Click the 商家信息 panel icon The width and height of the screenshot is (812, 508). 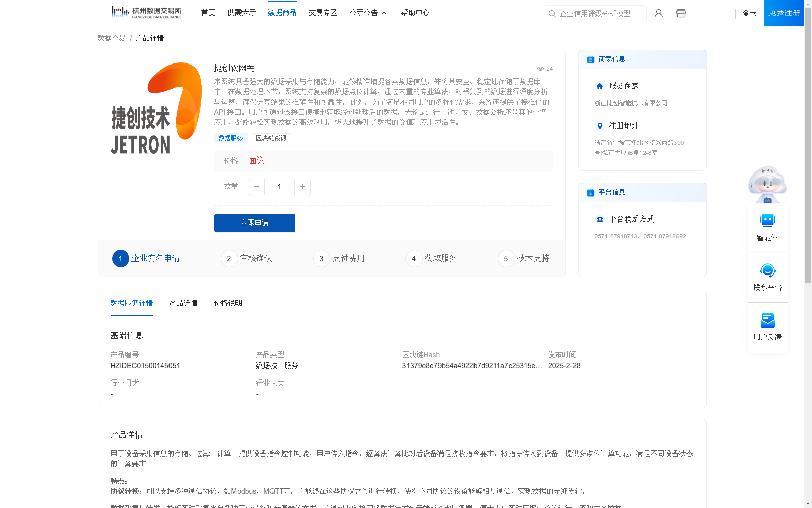point(591,59)
